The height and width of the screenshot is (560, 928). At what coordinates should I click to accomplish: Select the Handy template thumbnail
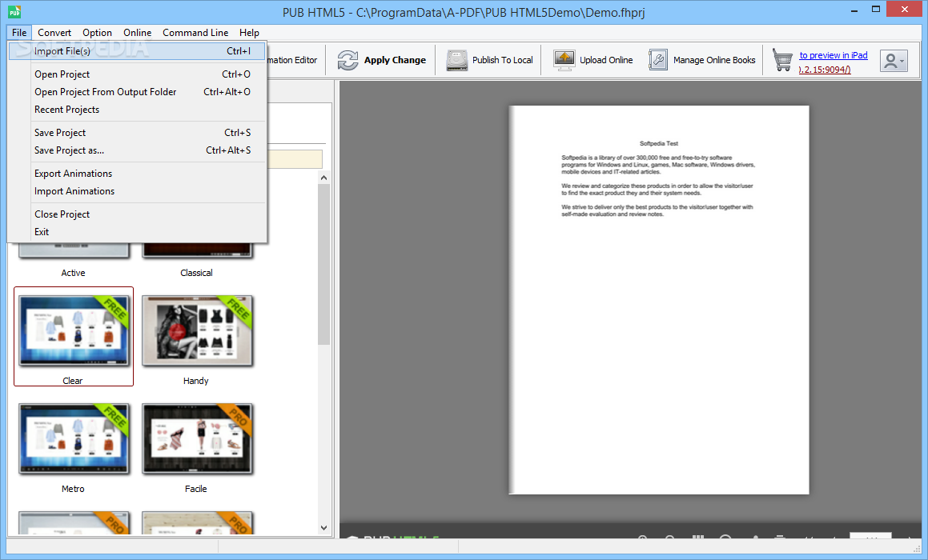[x=197, y=331]
